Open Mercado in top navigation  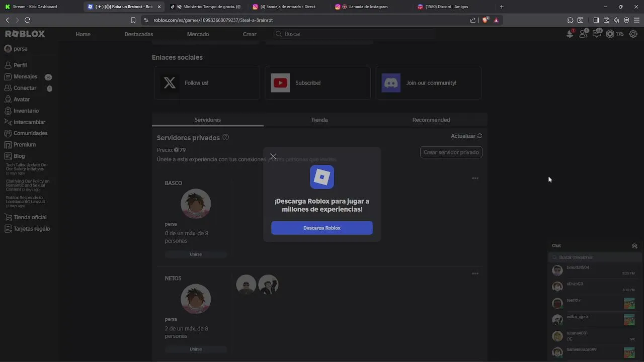coord(198,34)
